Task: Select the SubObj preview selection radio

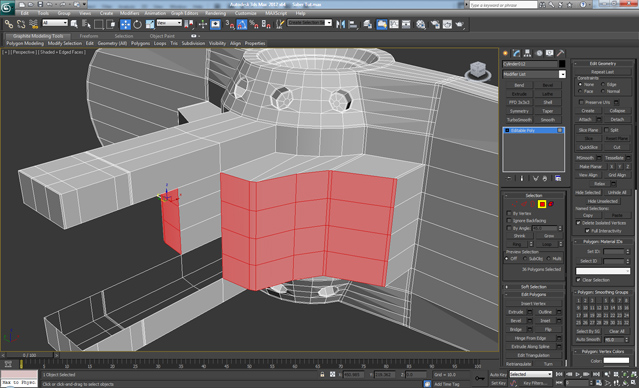Action: point(524,258)
